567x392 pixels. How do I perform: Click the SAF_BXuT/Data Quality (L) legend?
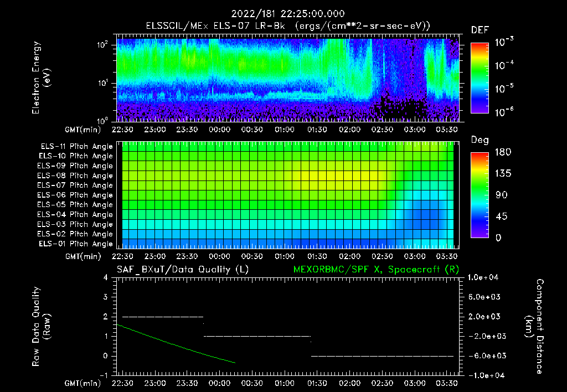coord(183,270)
